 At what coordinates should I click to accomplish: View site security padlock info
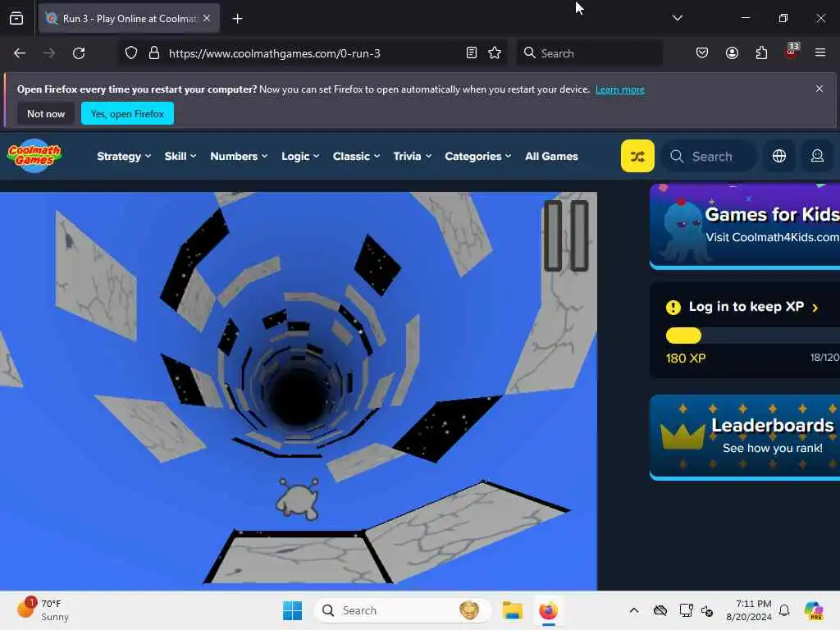(153, 53)
